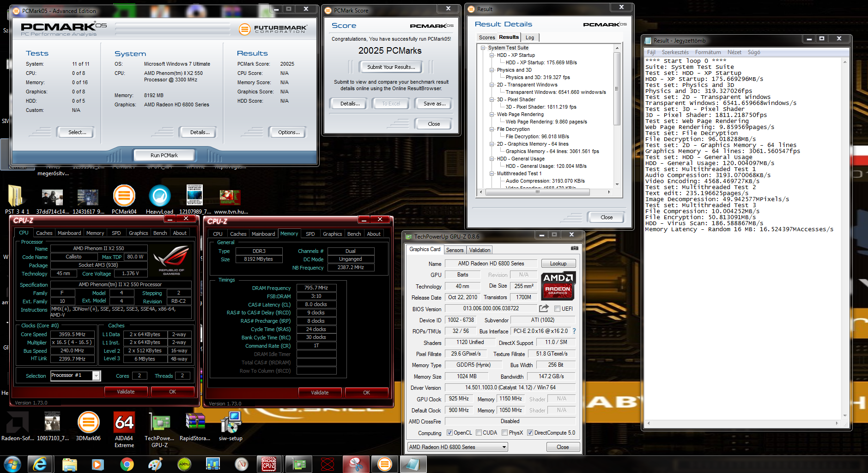Open the RapidStorage WinRAR archive icon
Viewport: 868px width, 473px height.
195,426
